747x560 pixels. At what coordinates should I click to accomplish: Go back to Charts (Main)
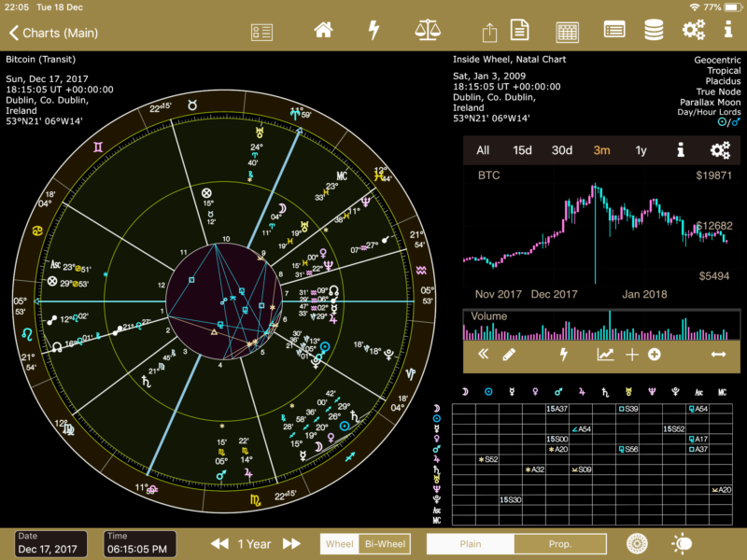54,34
